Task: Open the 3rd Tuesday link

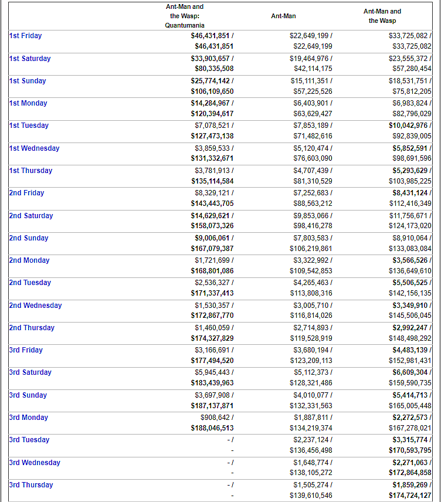Action: point(29,440)
